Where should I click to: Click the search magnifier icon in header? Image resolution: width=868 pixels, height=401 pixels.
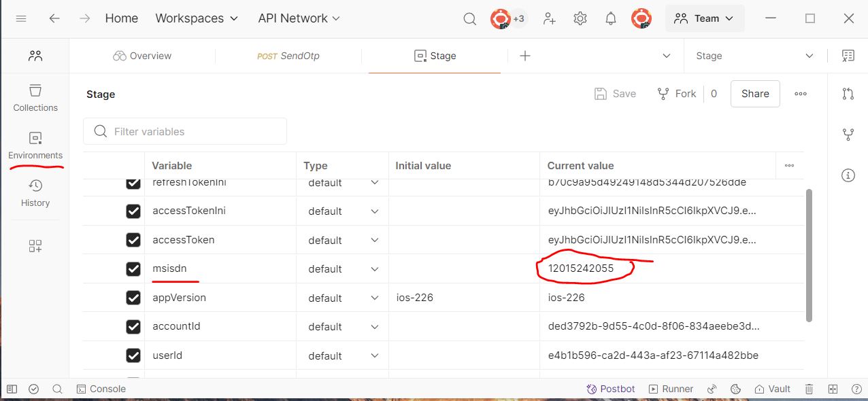[x=469, y=19]
